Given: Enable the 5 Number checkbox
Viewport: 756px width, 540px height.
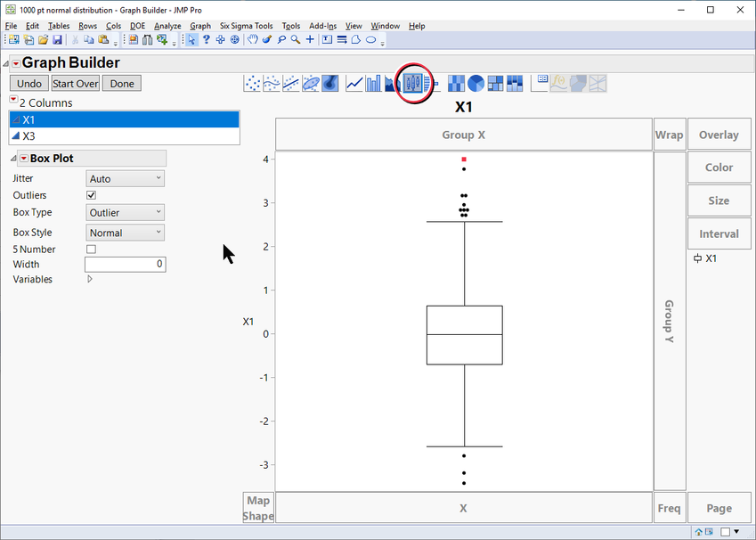Looking at the screenshot, I should tap(91, 249).
